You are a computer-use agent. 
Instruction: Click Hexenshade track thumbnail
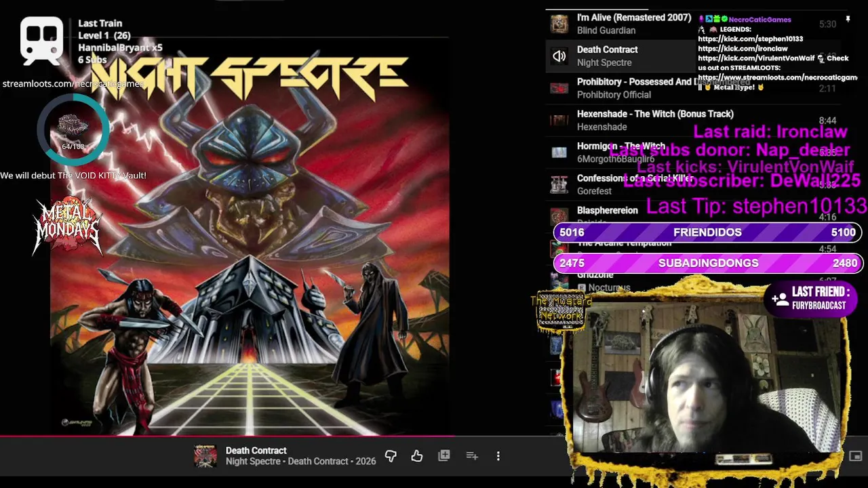click(x=559, y=121)
